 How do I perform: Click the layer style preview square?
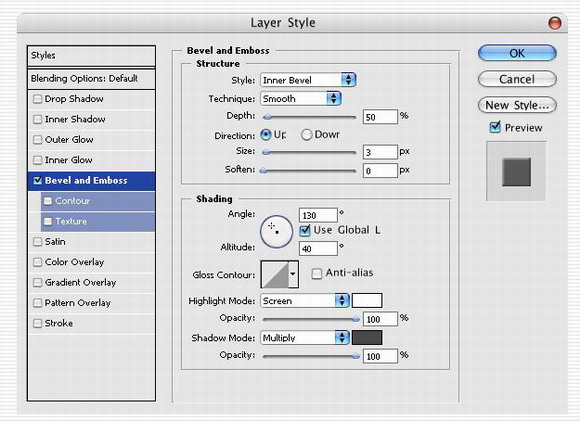(x=516, y=172)
